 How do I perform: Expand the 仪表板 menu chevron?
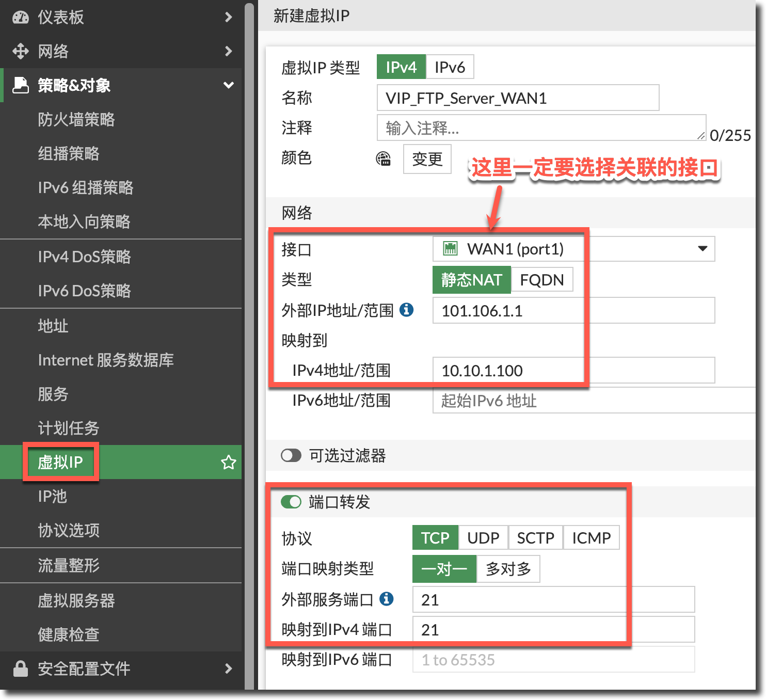point(229,18)
